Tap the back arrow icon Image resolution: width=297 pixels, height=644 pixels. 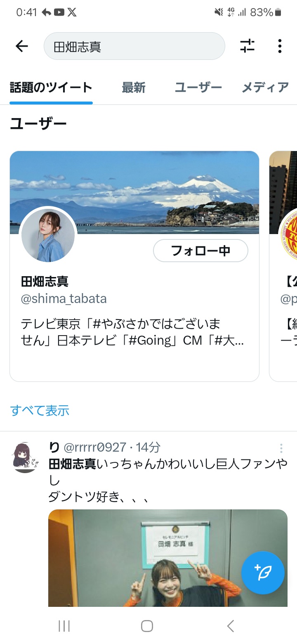tap(21, 46)
